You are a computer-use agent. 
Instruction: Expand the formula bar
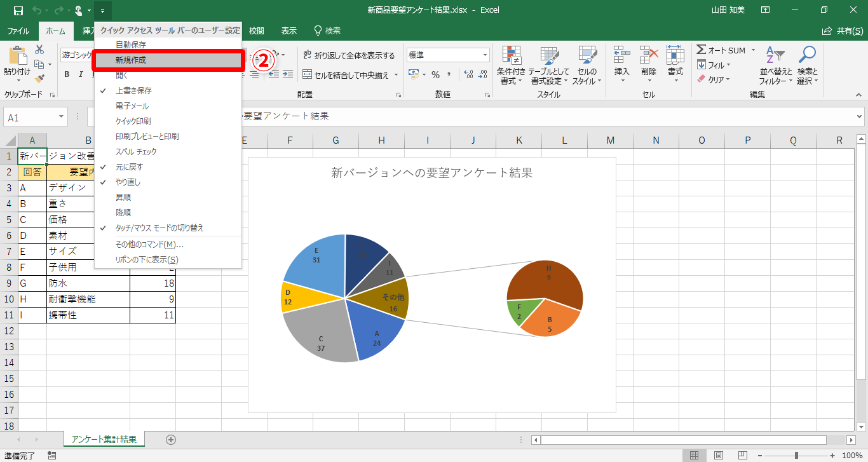pos(860,118)
